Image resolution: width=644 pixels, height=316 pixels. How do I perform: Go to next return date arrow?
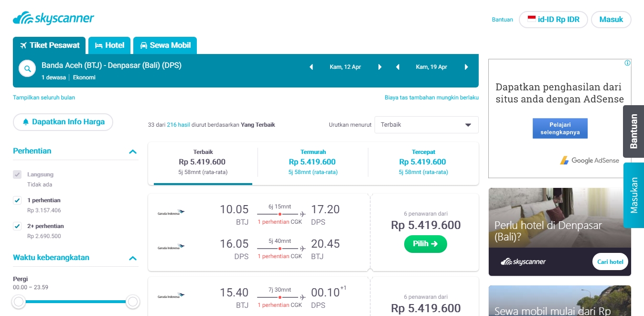point(466,67)
